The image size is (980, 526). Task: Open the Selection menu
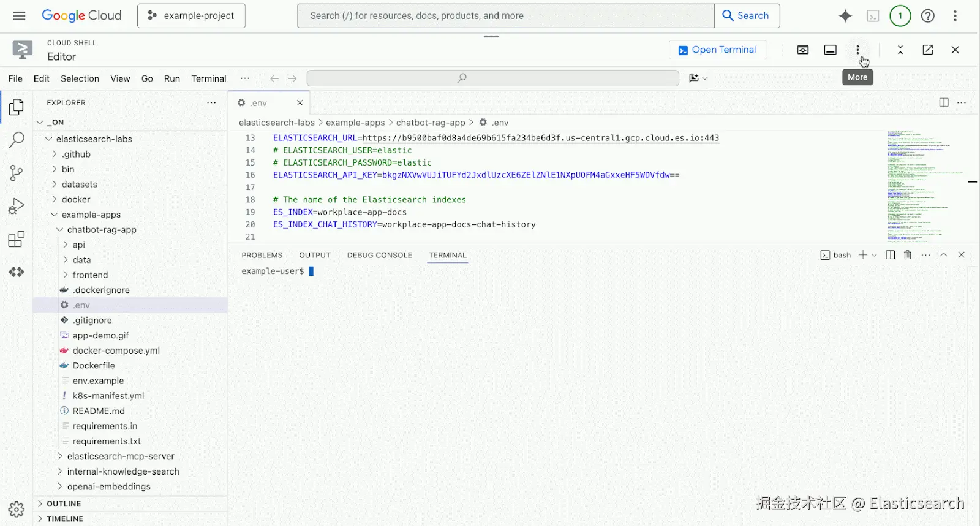pos(80,78)
